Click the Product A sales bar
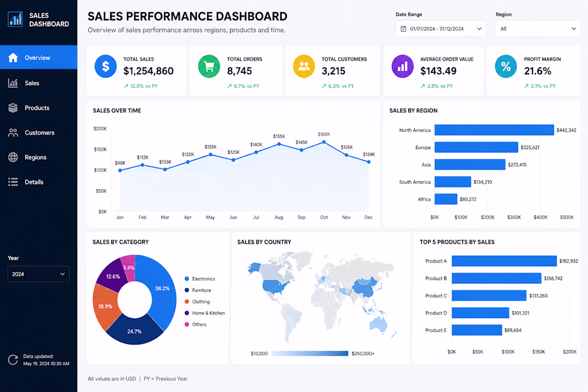The height and width of the screenshot is (392, 588). click(504, 260)
